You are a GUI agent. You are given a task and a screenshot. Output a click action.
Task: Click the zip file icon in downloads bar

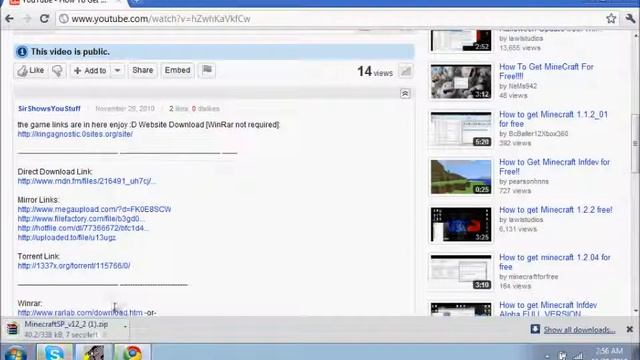point(12,329)
